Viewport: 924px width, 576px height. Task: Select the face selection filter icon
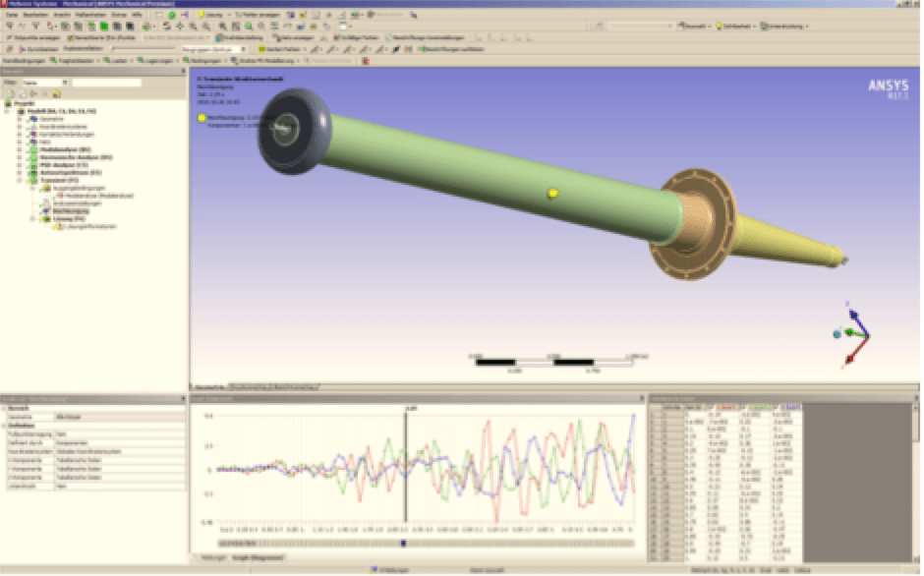(92, 26)
